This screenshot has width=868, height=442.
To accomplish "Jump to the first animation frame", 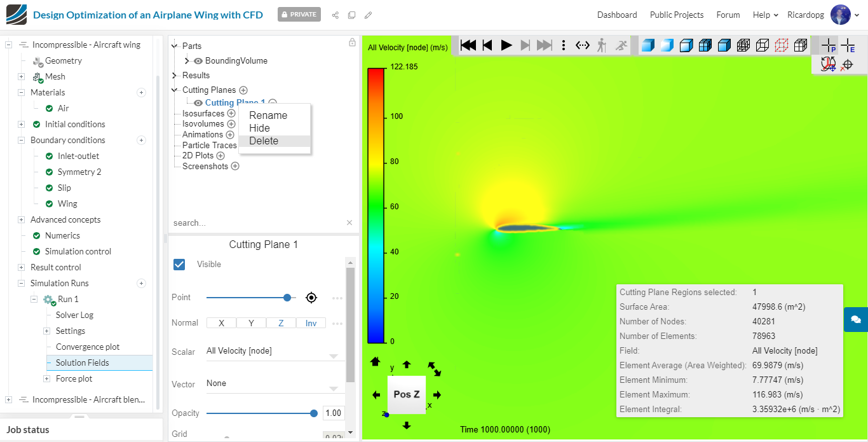I will point(468,45).
